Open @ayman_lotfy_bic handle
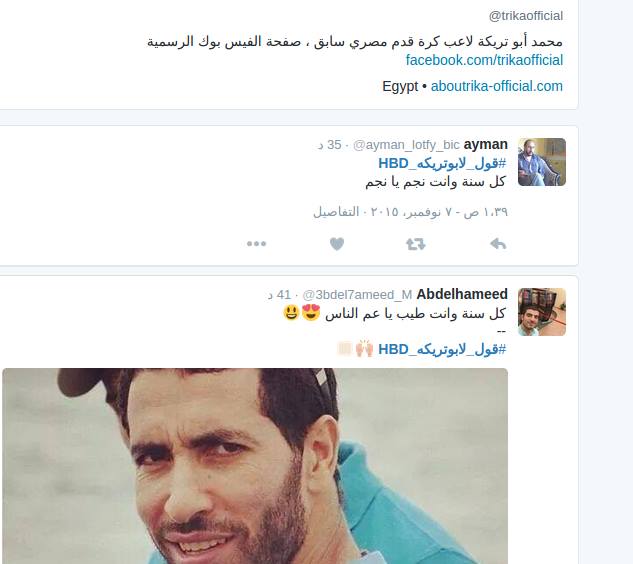 point(406,145)
